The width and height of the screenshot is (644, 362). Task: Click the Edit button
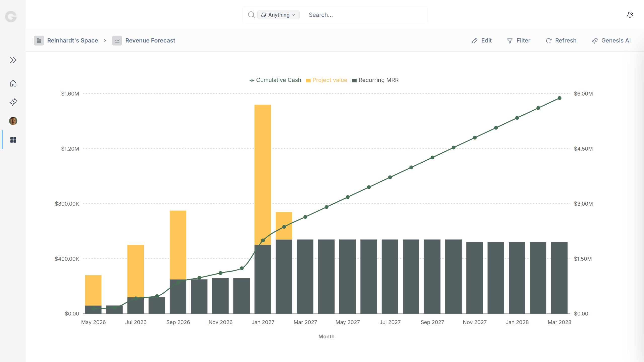coord(482,40)
